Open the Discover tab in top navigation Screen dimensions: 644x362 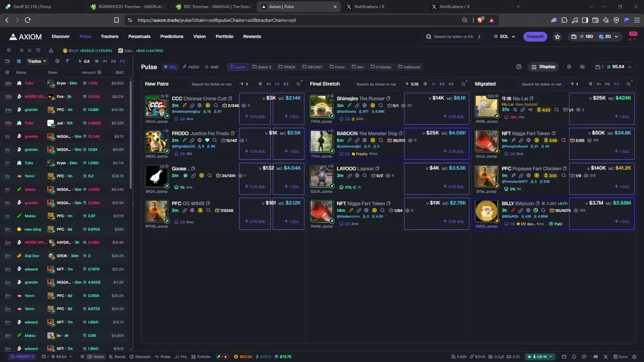(61, 37)
